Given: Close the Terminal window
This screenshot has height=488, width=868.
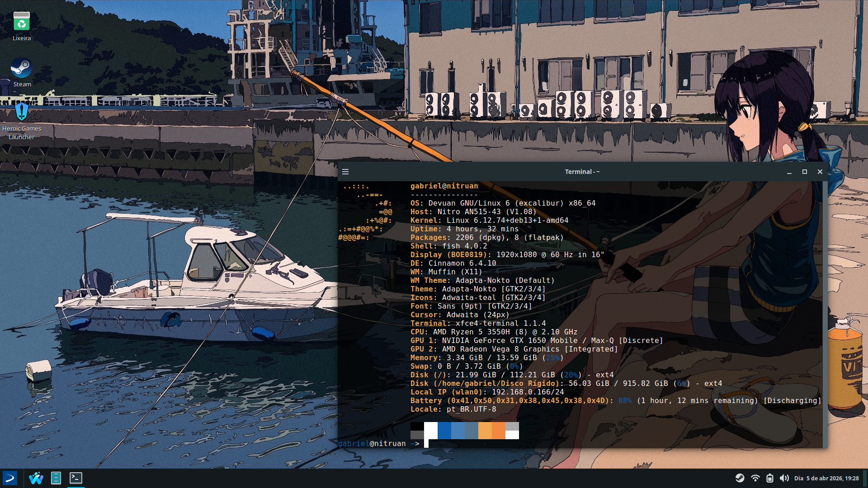Looking at the screenshot, I should click(x=820, y=172).
